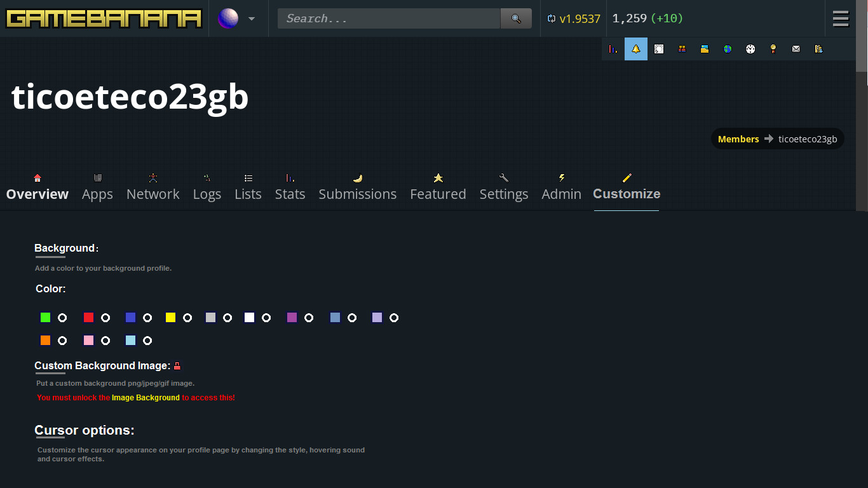868x488 pixels.
Task: Select the radio button beside the yellow swatch
Action: (x=187, y=318)
